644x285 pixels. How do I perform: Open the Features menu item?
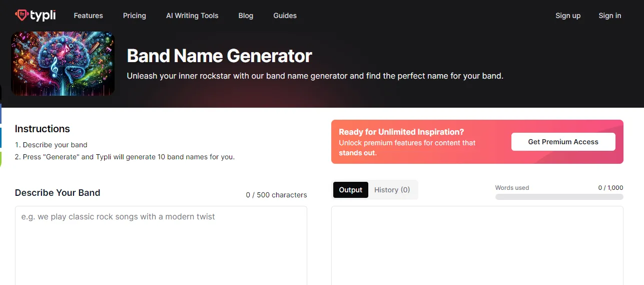pos(88,16)
